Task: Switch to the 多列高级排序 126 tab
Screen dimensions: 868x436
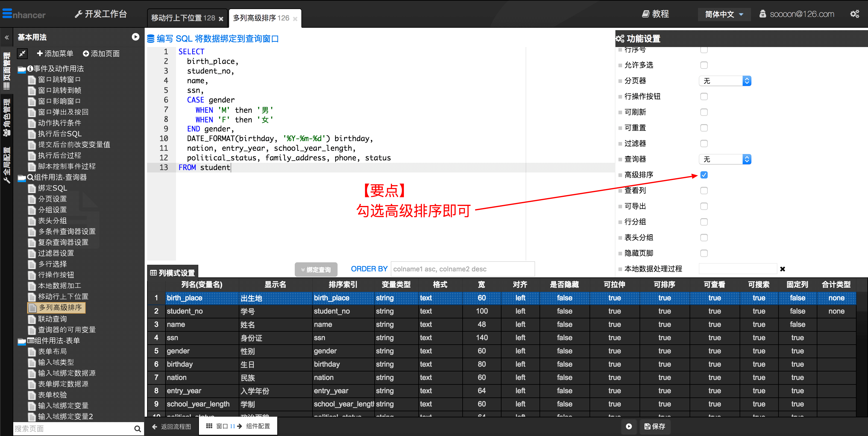Action: tap(261, 18)
